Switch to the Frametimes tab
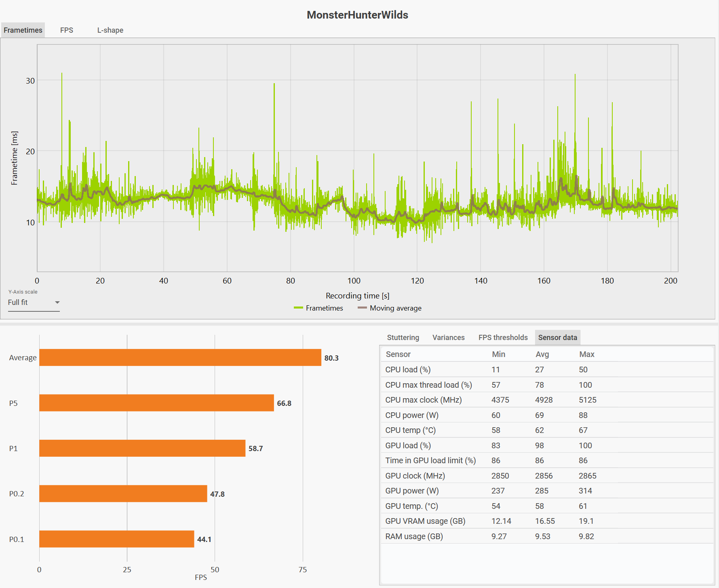The width and height of the screenshot is (719, 588). [x=23, y=30]
